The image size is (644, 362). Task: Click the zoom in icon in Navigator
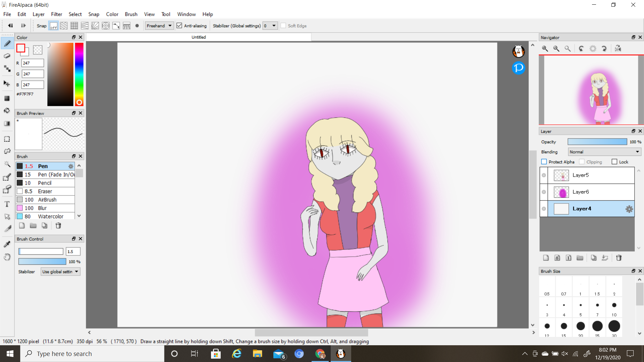coord(545,49)
